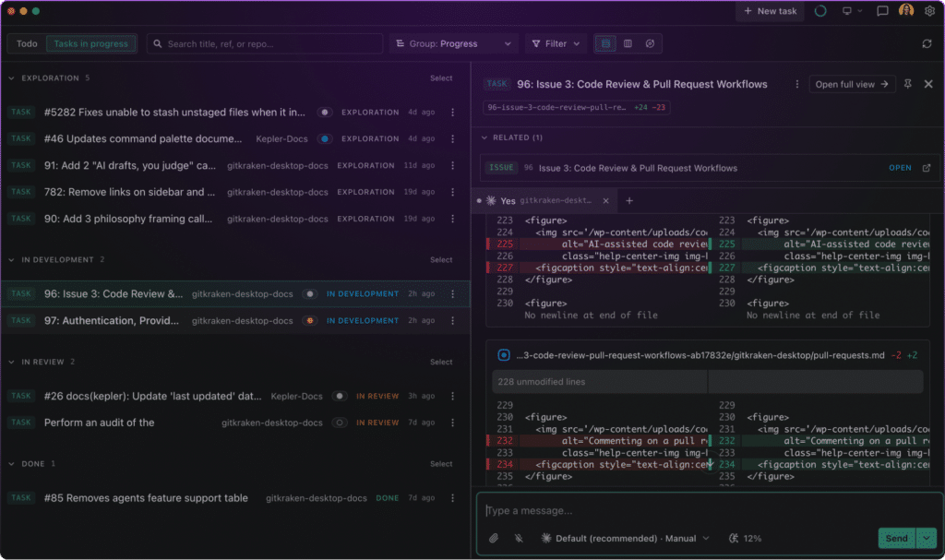Open more options for Perform an audit task
This screenshot has height=560, width=945.
pyautogui.click(x=452, y=423)
